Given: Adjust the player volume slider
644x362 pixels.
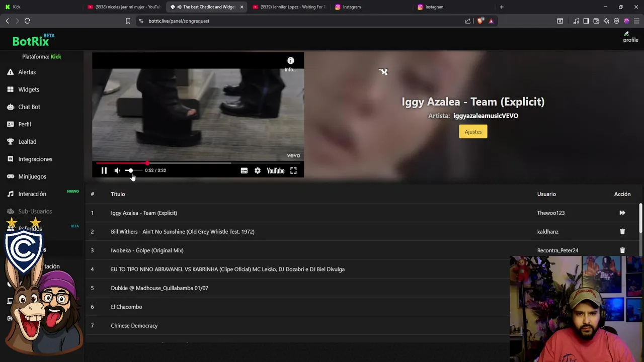Looking at the screenshot, I should point(133,170).
